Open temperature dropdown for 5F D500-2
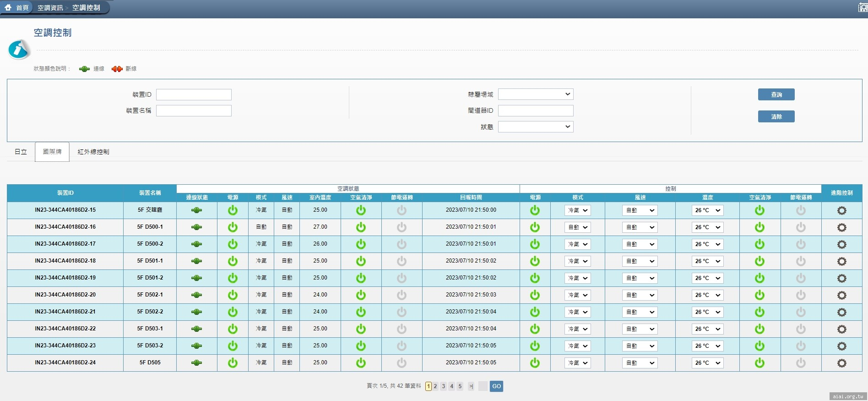Viewport: 868px width, 401px height. [x=707, y=244]
